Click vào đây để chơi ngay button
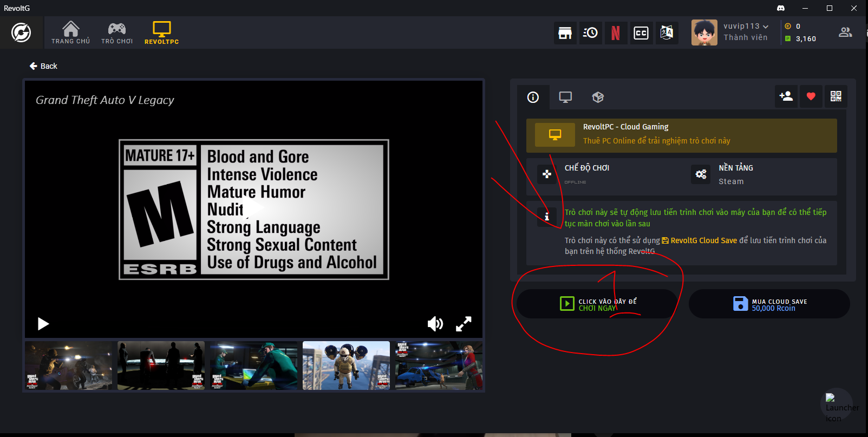Screen dimensions: 868x437 pos(597,304)
